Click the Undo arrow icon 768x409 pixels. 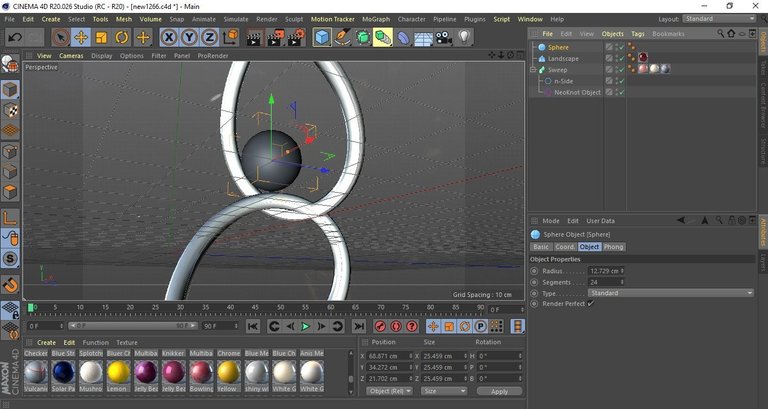(x=15, y=37)
